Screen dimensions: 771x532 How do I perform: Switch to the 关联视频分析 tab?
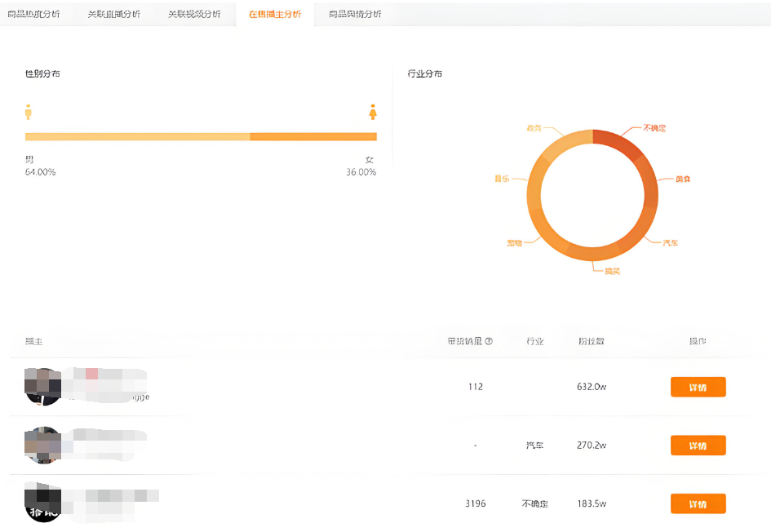pyautogui.click(x=194, y=14)
